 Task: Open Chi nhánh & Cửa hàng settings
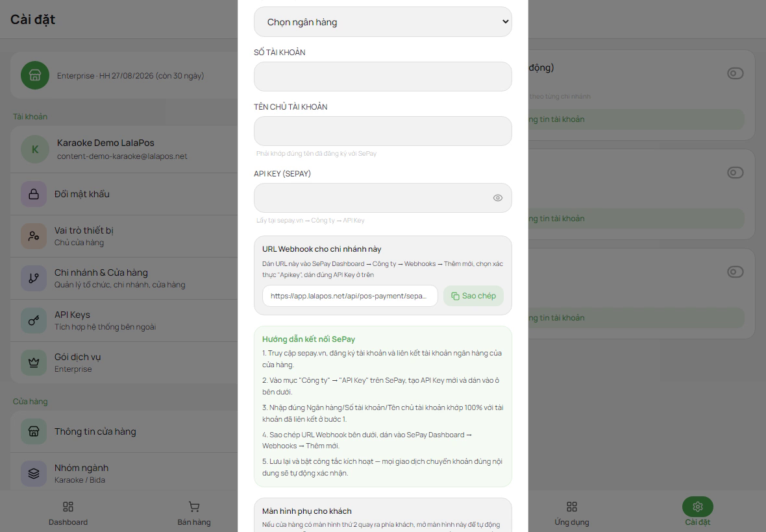tap(124, 278)
